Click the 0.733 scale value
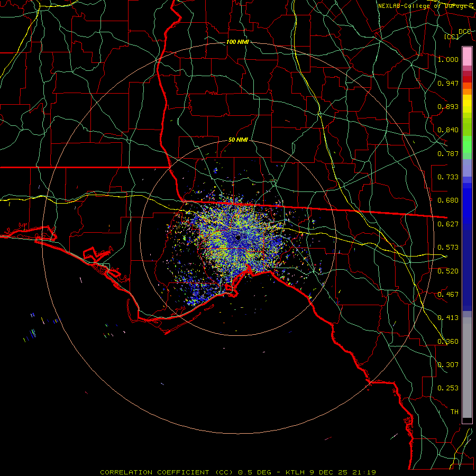This screenshot has height=476, width=476. (x=448, y=177)
